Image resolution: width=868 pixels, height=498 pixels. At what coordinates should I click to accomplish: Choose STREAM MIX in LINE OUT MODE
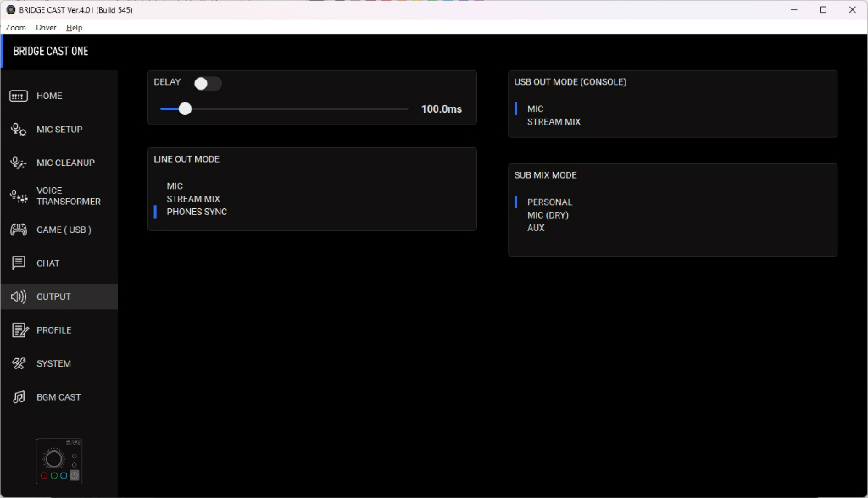(x=193, y=199)
